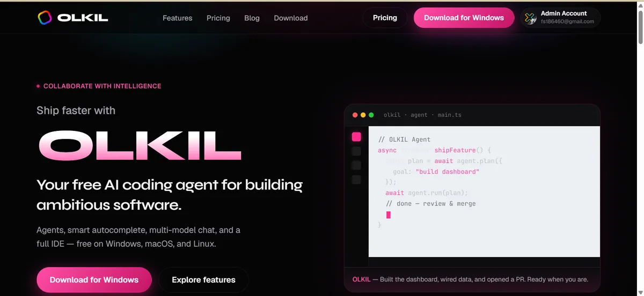Image resolution: width=644 pixels, height=296 pixels.
Task: Click the olkil · agent · main.ts title
Action: (422, 115)
